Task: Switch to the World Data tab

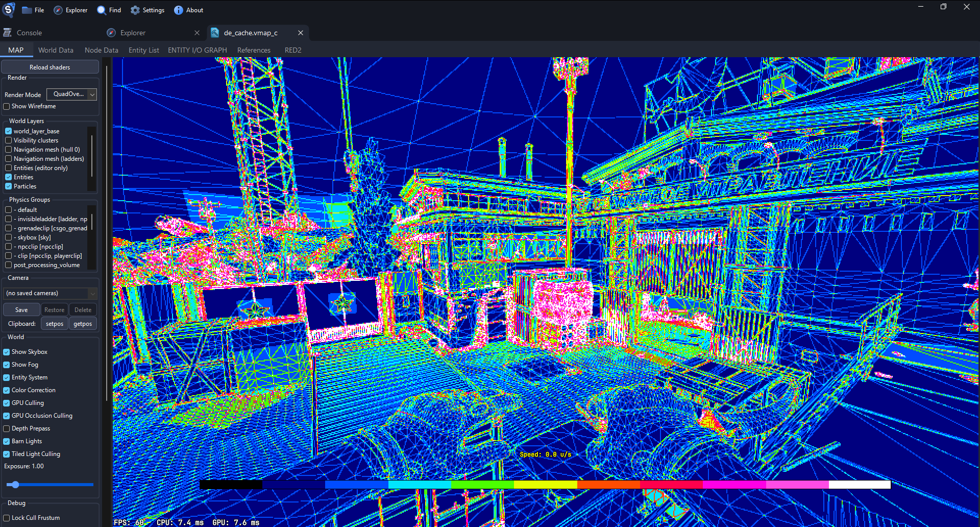Action: click(56, 50)
